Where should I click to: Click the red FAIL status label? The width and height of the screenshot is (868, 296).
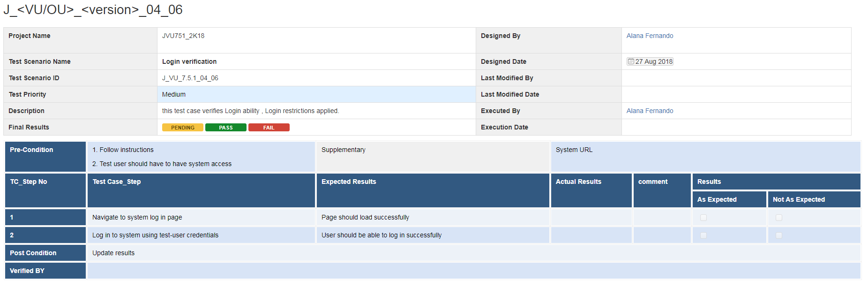(x=269, y=128)
